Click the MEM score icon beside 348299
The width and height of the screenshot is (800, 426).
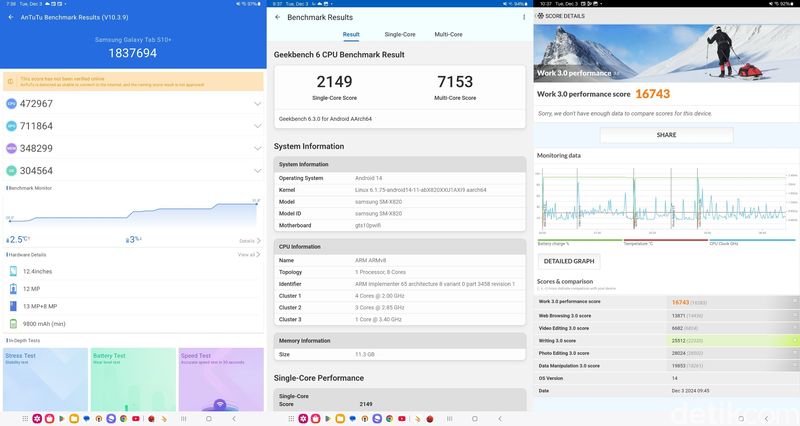(x=11, y=148)
